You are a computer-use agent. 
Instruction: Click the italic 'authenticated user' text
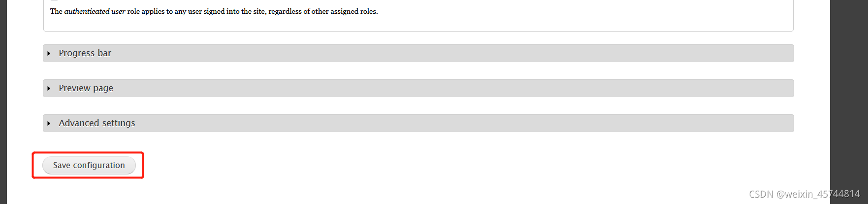95,11
